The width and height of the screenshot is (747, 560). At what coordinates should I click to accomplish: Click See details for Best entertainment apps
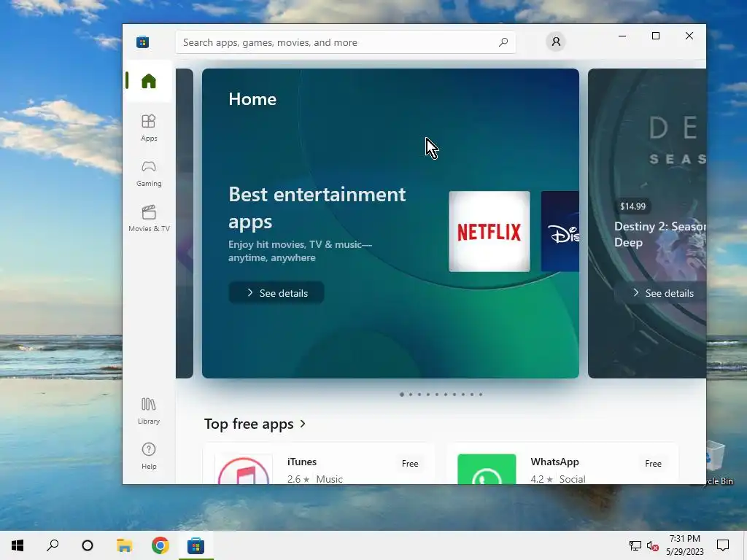(x=276, y=293)
